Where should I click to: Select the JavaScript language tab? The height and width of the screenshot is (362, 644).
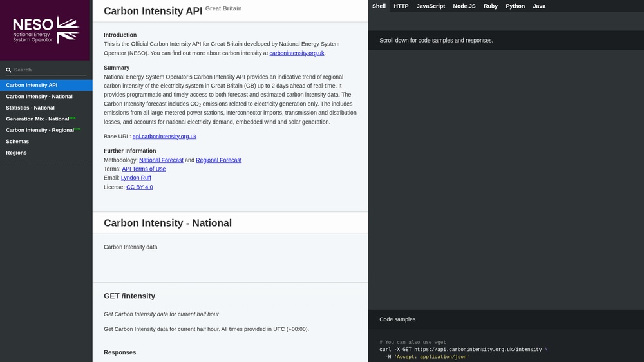[430, 6]
